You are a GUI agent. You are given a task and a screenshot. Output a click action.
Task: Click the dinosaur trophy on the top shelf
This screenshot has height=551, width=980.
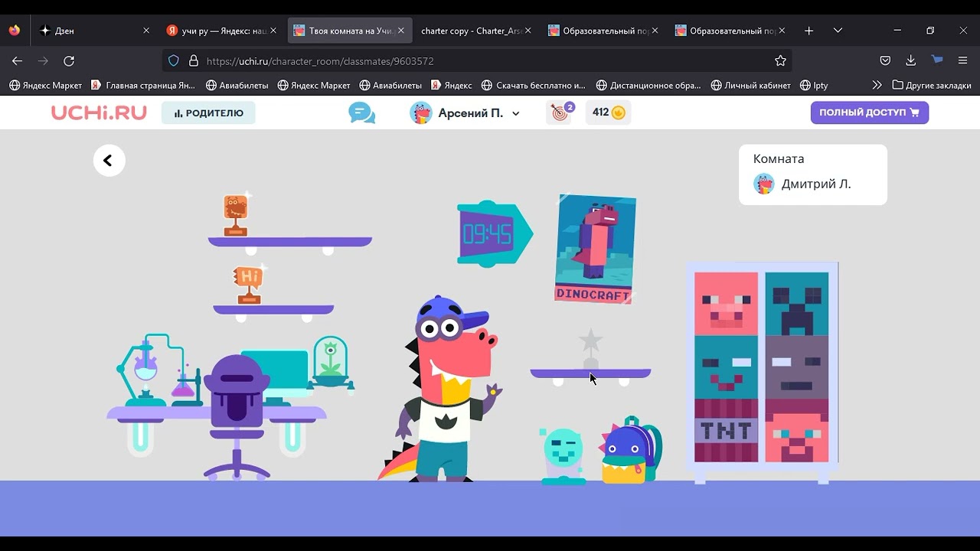click(236, 214)
